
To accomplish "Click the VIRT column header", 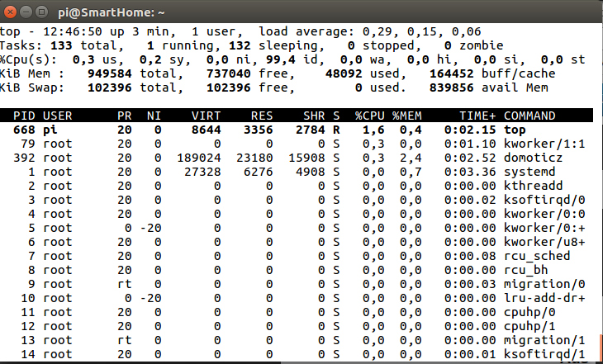I will click(x=207, y=116).
